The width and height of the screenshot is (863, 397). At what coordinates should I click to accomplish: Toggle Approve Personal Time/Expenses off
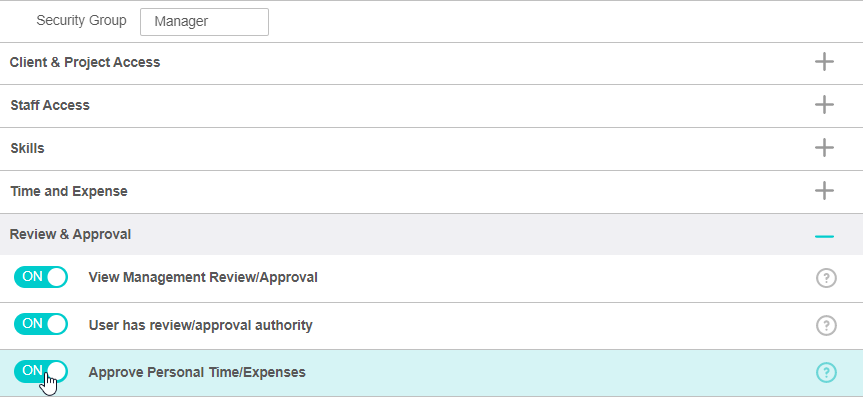41,372
